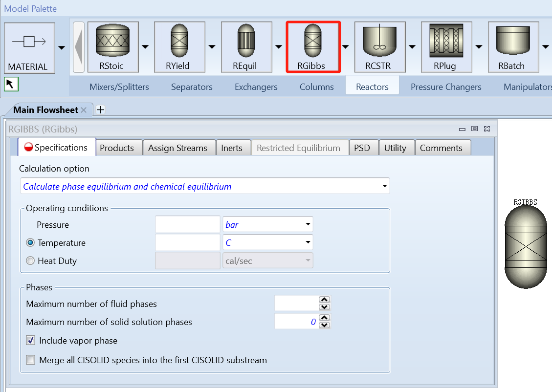552x392 pixels.
Task: Select the RStoic reactor model icon
Action: click(113, 47)
